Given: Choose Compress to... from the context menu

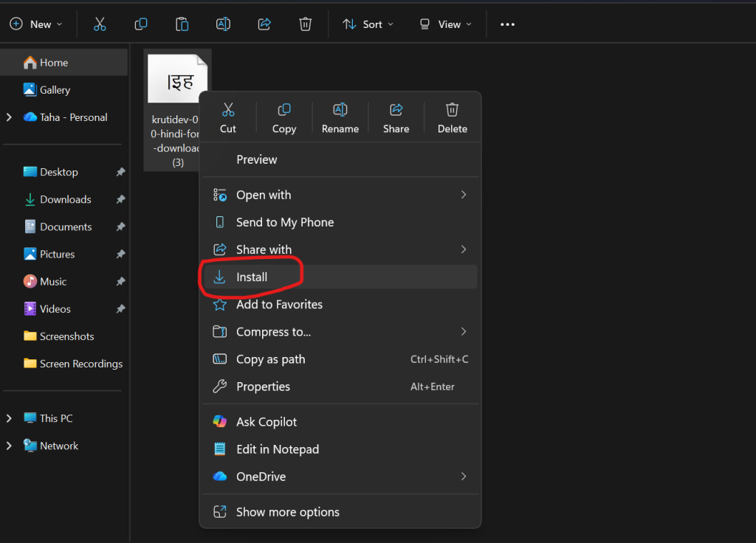Looking at the screenshot, I should pos(340,331).
